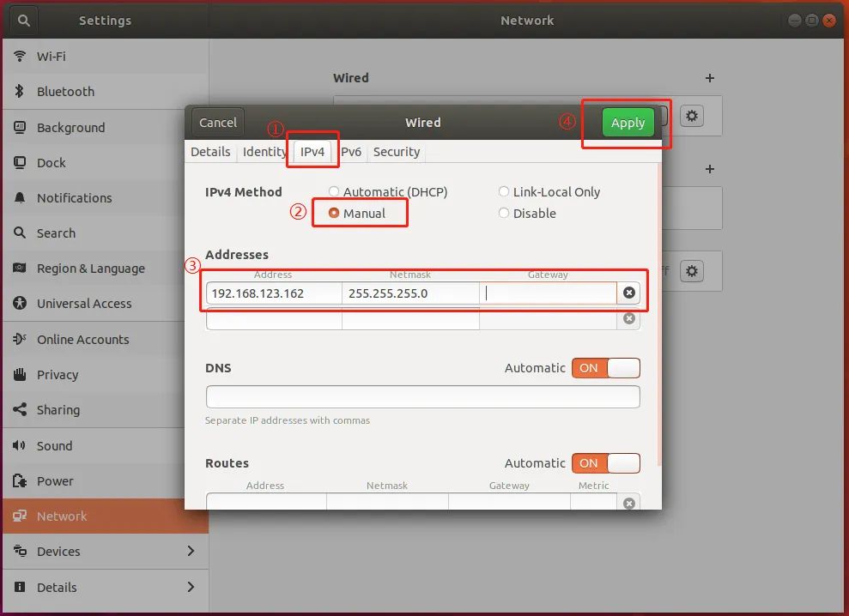Switch to the IPv6 tab
The height and width of the screenshot is (616, 849).
(350, 152)
